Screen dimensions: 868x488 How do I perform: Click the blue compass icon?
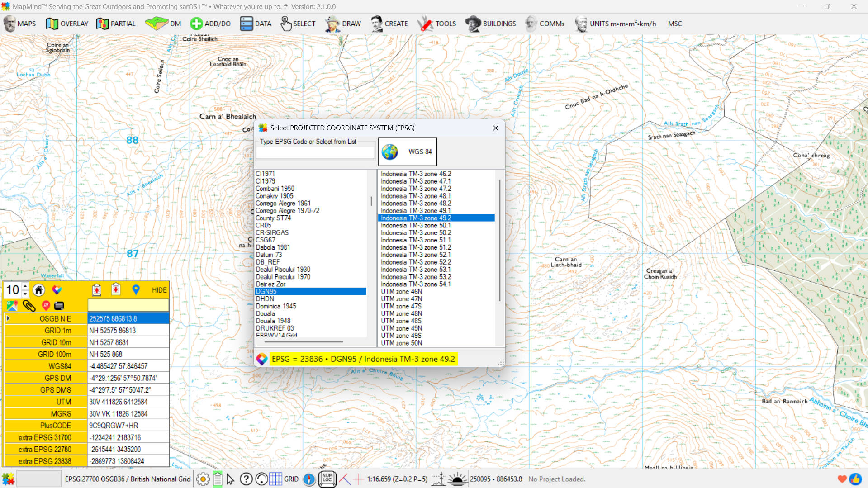tap(309, 479)
